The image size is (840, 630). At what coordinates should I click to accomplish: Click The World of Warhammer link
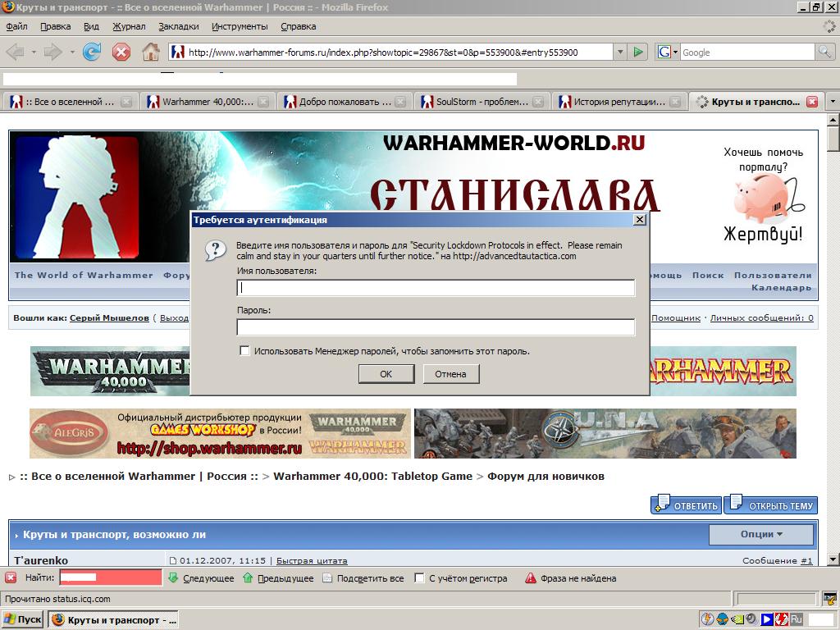[x=84, y=275]
